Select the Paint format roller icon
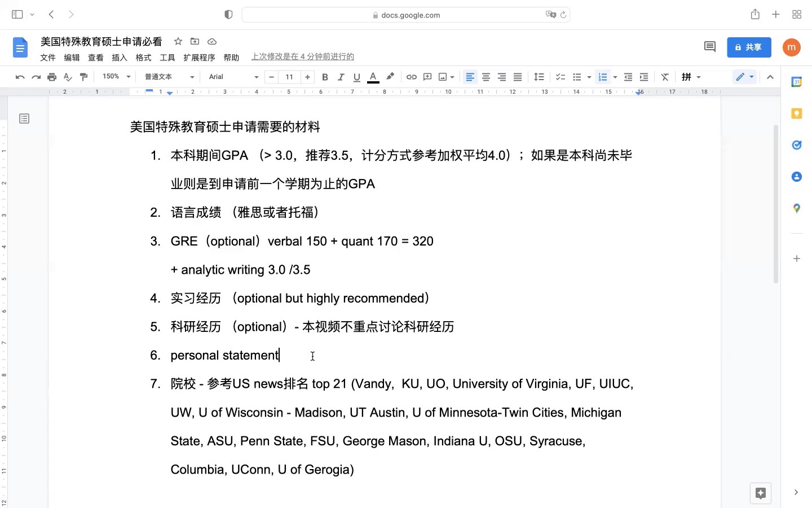Viewport: 812px width, 508px height. click(x=83, y=77)
